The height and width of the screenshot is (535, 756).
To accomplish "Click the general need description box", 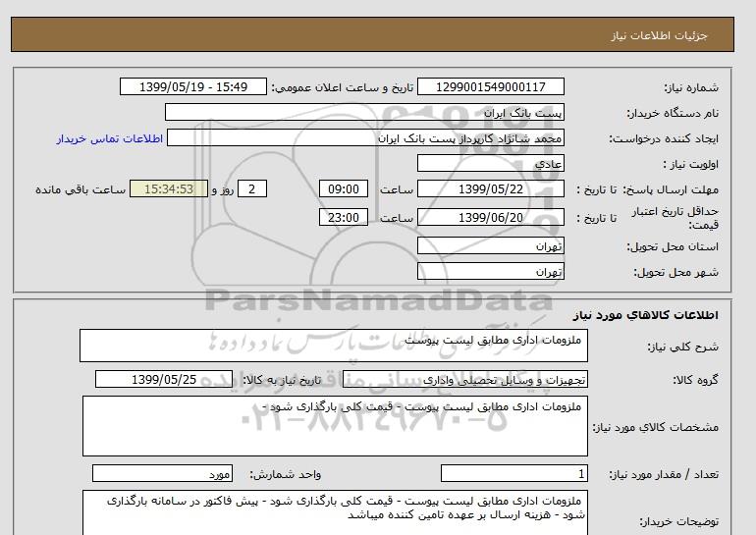I will click(334, 346).
